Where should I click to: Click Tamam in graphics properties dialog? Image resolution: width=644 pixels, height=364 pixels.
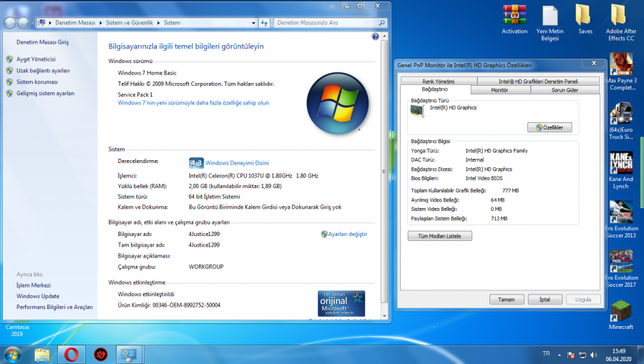(x=507, y=300)
